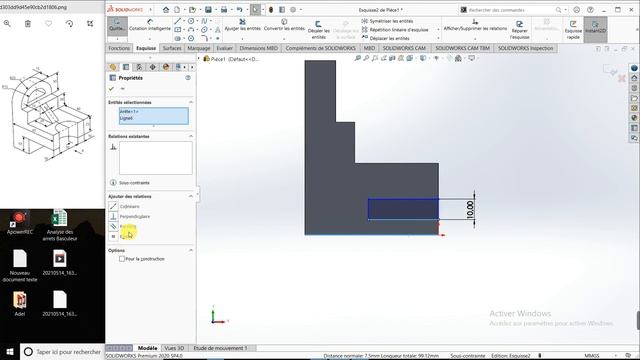
Task: Select the Cotation intelligente tool
Action: click(x=150, y=25)
